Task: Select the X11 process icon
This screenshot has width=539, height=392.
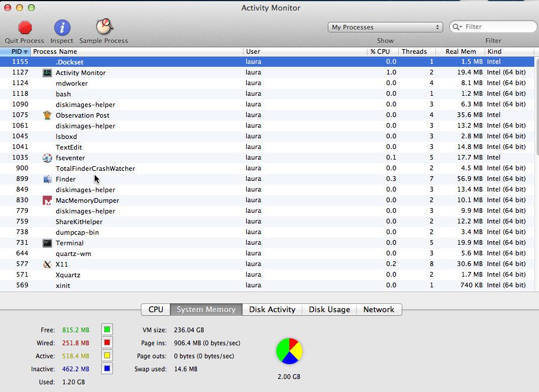Action: tap(47, 264)
